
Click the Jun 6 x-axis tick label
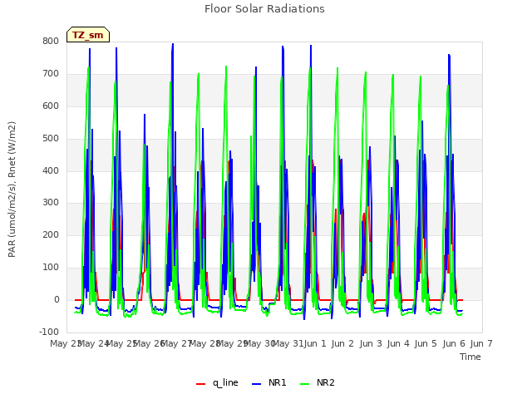(454, 343)
